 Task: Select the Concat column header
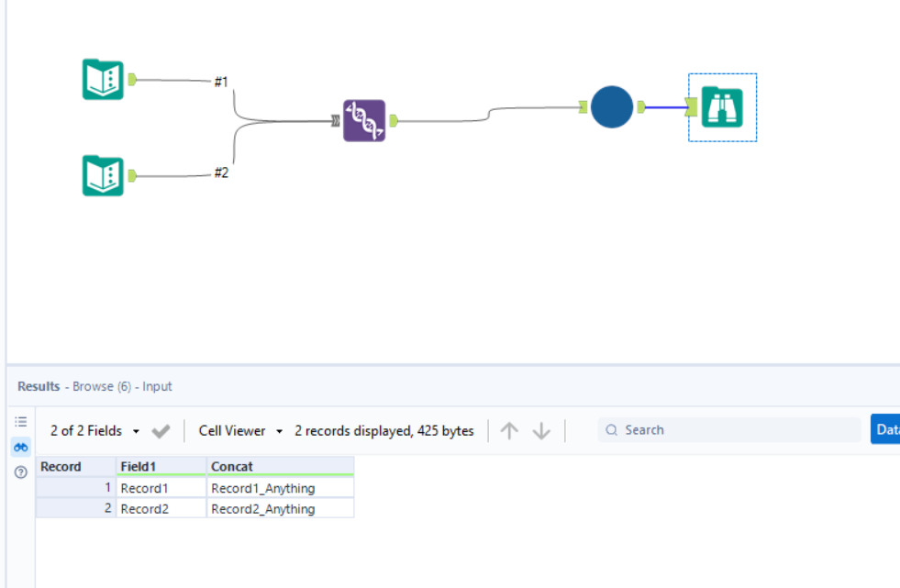tap(233, 466)
